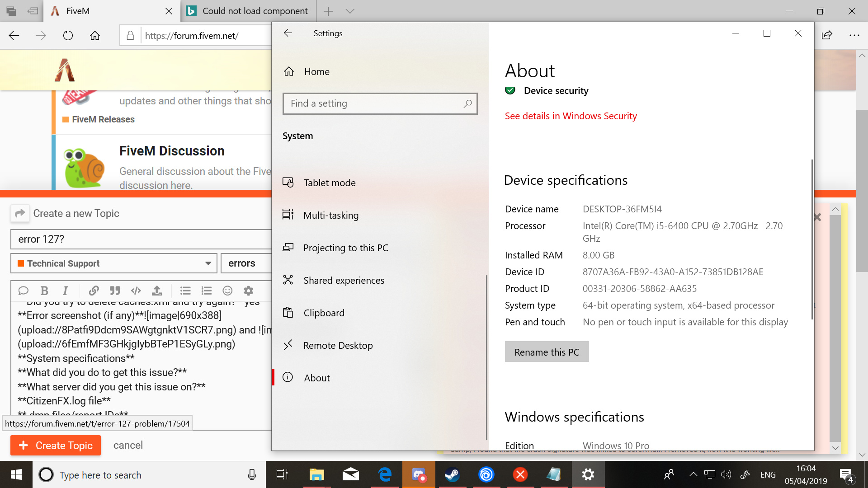The width and height of the screenshot is (868, 488).
Task: Insert hyperlink with the link icon
Action: 94,291
